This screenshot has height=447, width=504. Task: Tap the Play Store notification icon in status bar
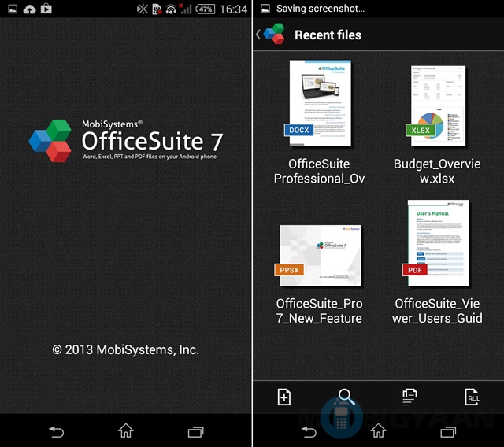coord(46,9)
